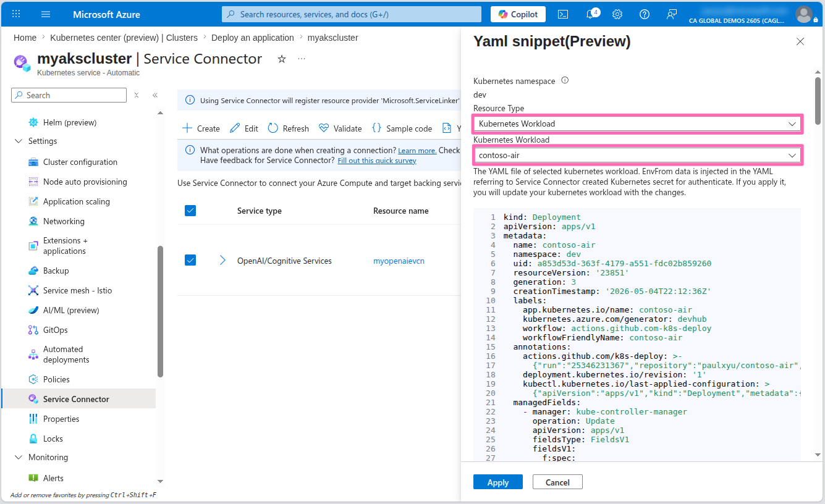825x504 pixels.
Task: Toggle the select-all checkbox in table header
Action: [x=190, y=211]
